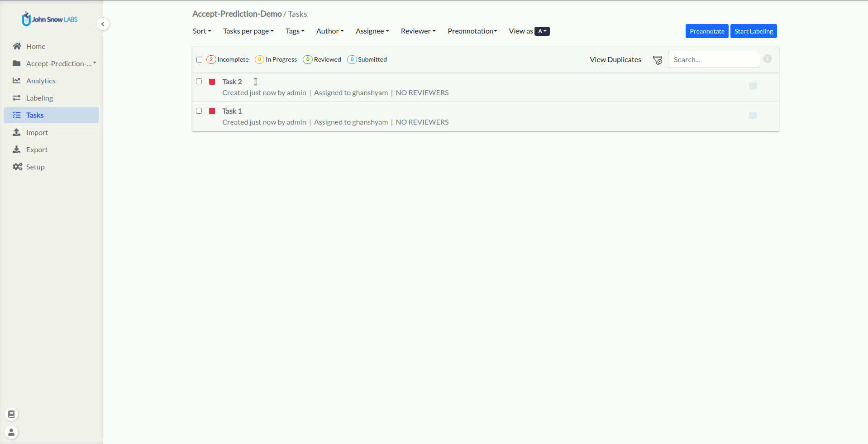This screenshot has width=868, height=444.
Task: Click the red status square of Task 2
Action: pyautogui.click(x=212, y=82)
